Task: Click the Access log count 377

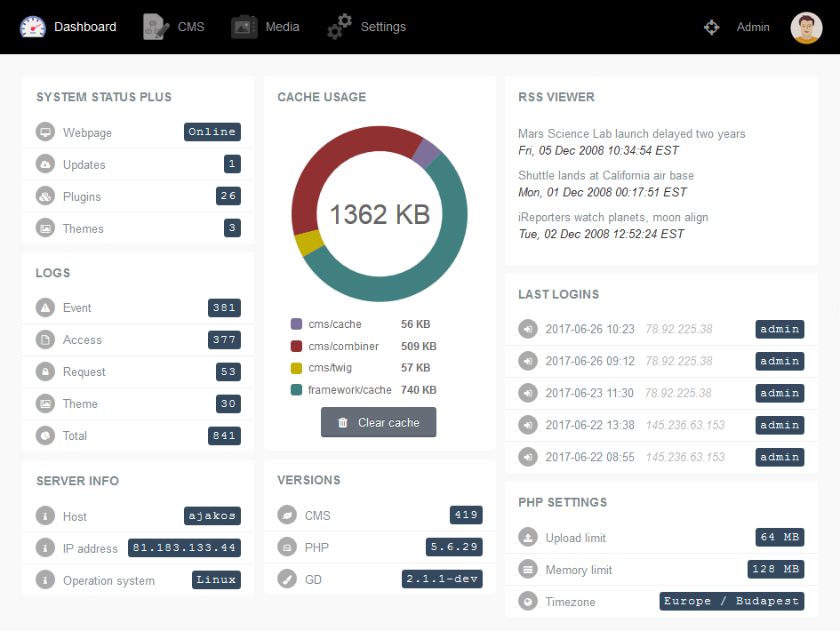Action: (224, 339)
